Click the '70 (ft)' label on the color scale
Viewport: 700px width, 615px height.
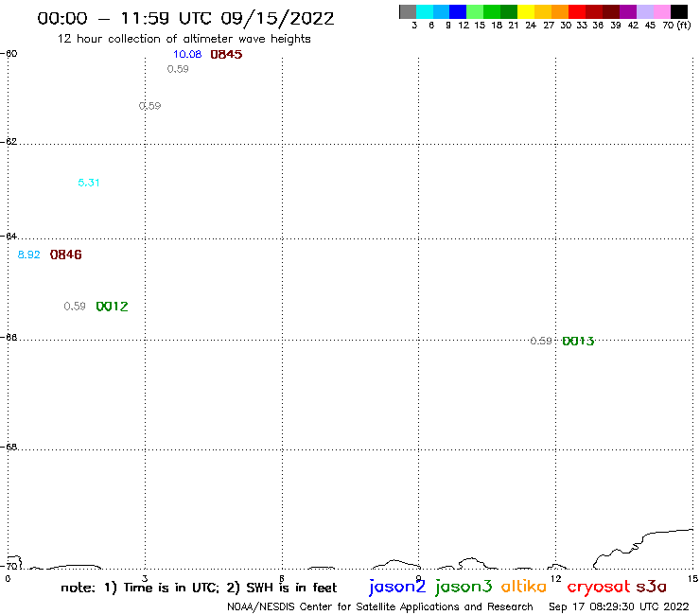[676, 25]
